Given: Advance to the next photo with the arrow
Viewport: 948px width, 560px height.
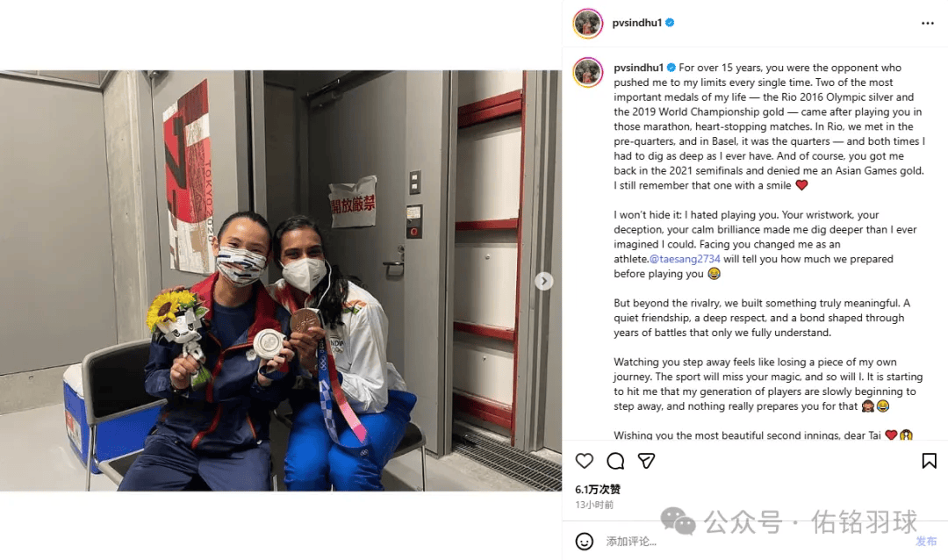Looking at the screenshot, I should click(543, 281).
